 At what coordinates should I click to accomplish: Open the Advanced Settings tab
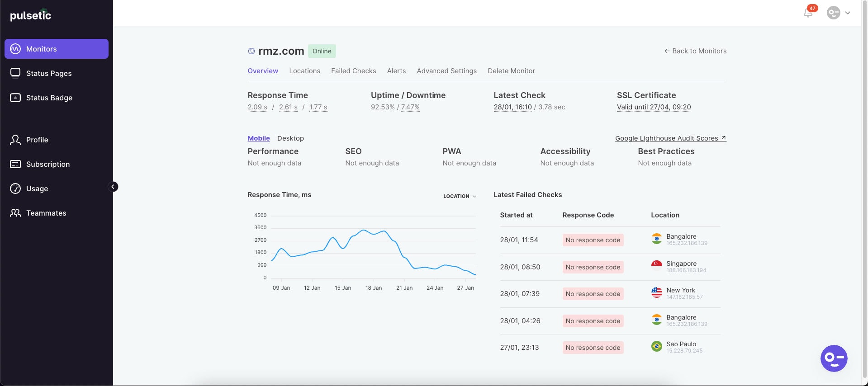tap(446, 71)
